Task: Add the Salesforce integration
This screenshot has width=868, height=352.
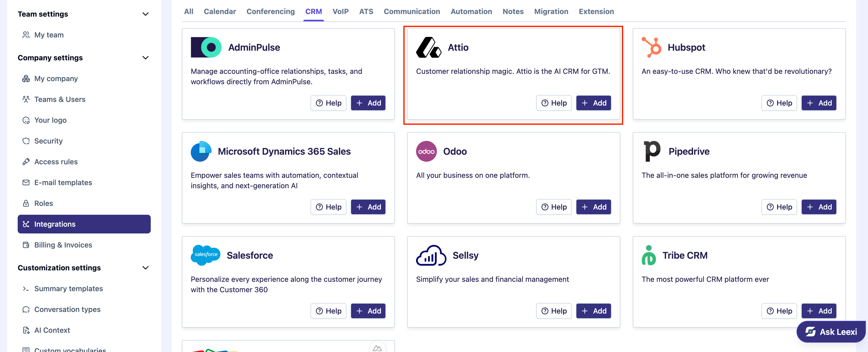Action: (x=368, y=311)
